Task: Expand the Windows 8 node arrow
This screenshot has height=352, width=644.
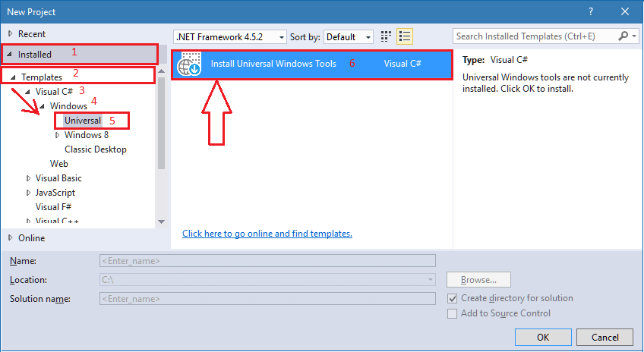Action: coord(57,135)
